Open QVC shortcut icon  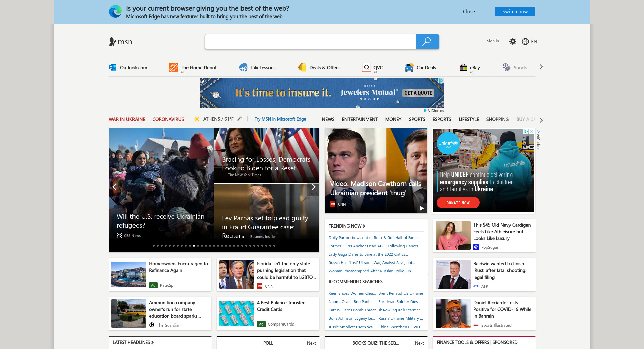pyautogui.click(x=366, y=67)
